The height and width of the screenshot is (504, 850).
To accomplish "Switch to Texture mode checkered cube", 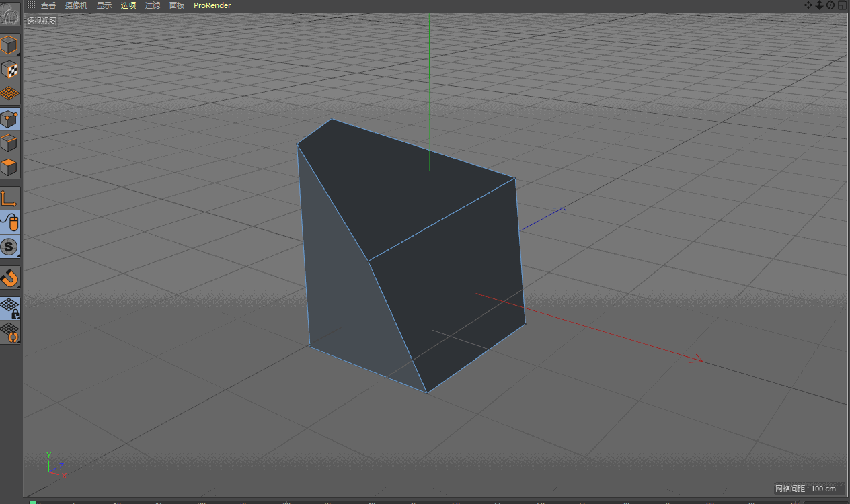I will (x=9, y=70).
